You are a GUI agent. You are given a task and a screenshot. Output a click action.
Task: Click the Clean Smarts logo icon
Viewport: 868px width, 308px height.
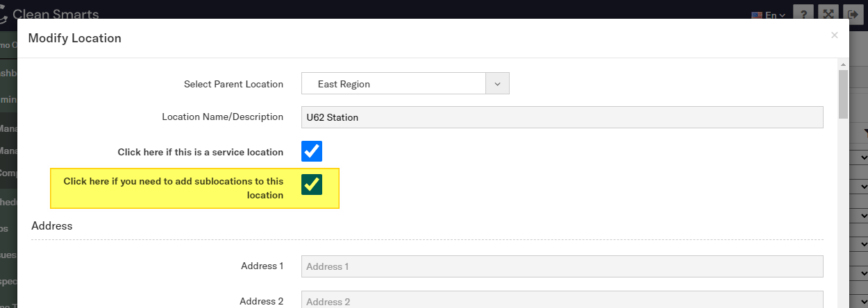coord(3,15)
